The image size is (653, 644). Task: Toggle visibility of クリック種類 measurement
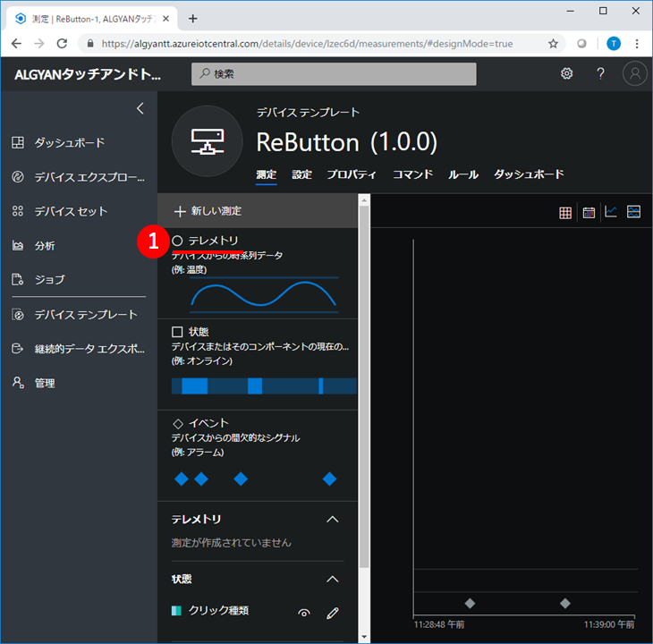pyautogui.click(x=304, y=613)
